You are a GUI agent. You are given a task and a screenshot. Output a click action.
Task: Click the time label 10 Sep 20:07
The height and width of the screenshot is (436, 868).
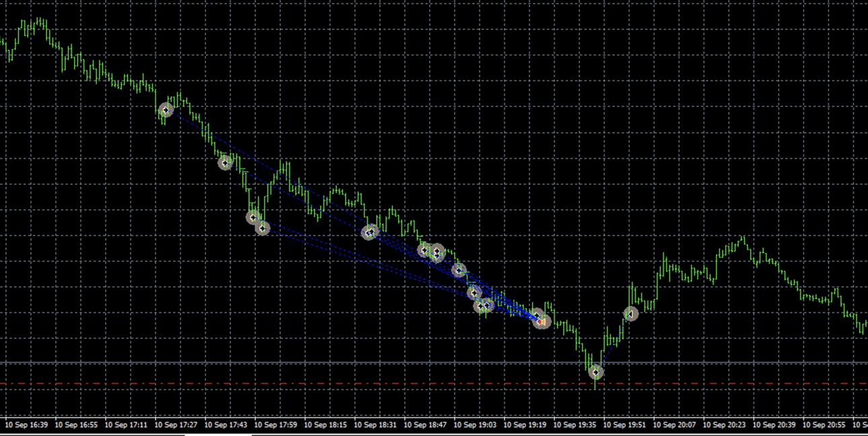point(675,425)
